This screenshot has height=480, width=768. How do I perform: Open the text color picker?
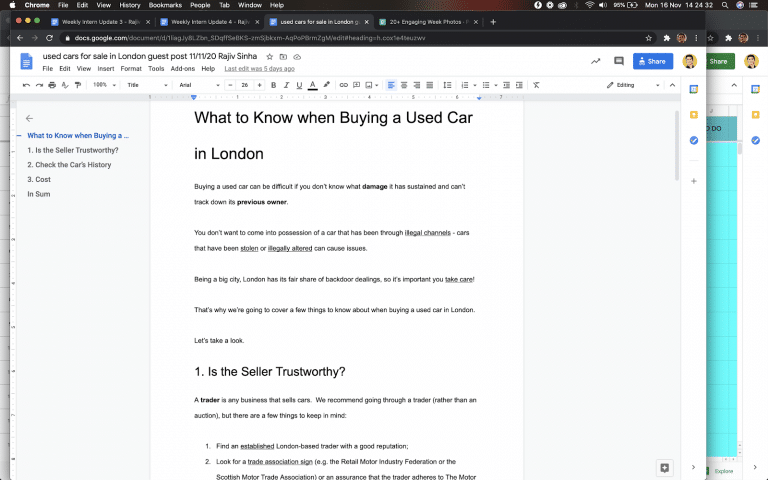pos(312,85)
